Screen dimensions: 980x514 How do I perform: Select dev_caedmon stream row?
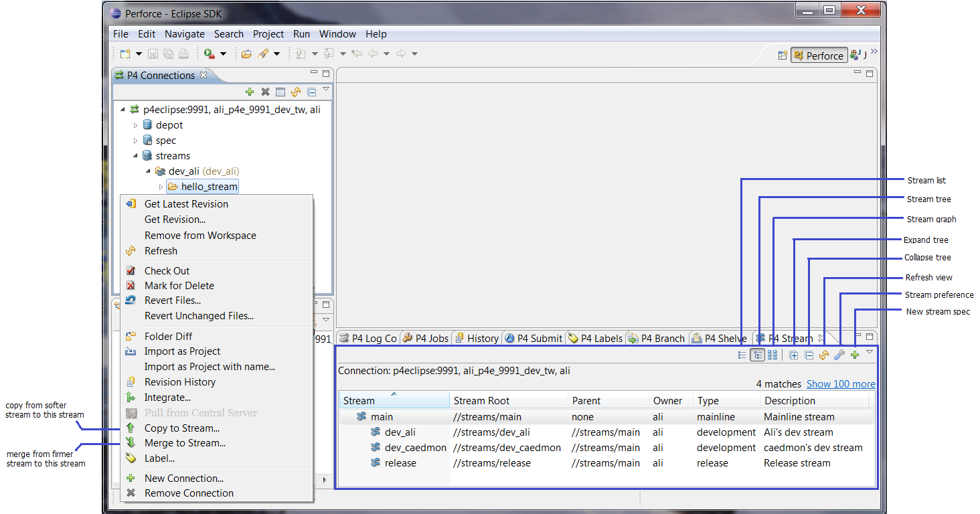pos(415,448)
